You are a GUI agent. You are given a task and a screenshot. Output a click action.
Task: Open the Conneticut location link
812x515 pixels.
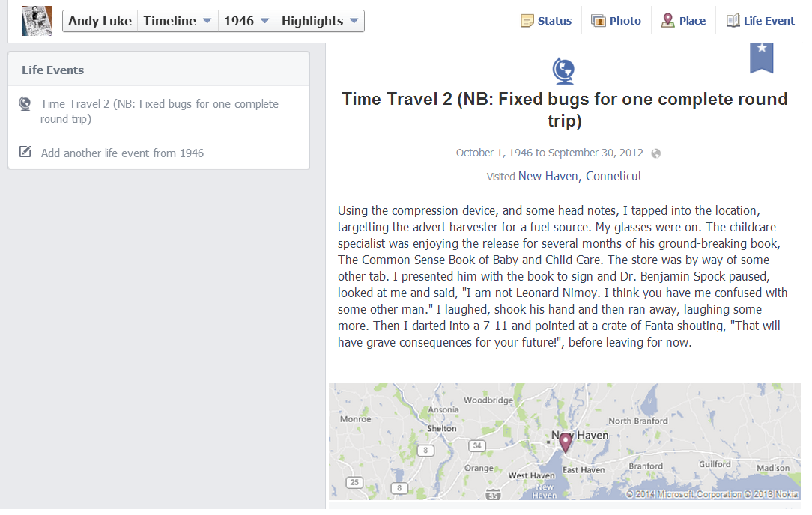pyautogui.click(x=613, y=177)
